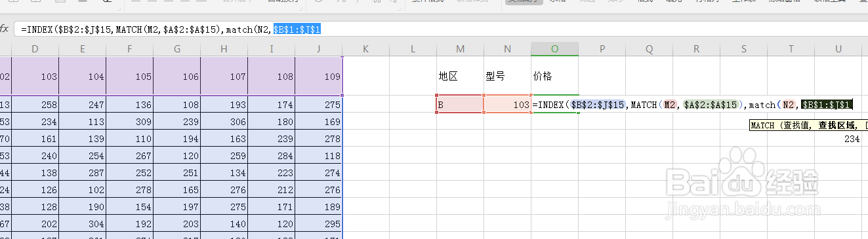Click the 地区 label cell
Viewport: 868px width, 239px height.
coord(460,76)
